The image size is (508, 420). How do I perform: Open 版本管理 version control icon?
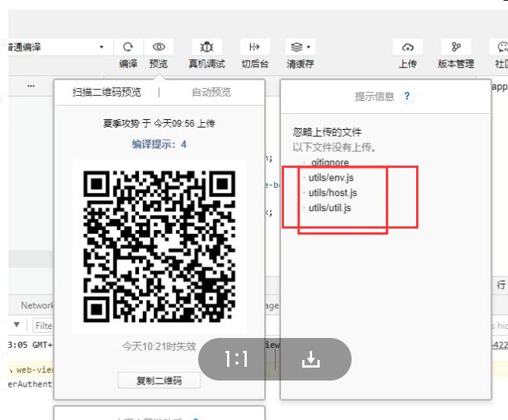coord(456,47)
